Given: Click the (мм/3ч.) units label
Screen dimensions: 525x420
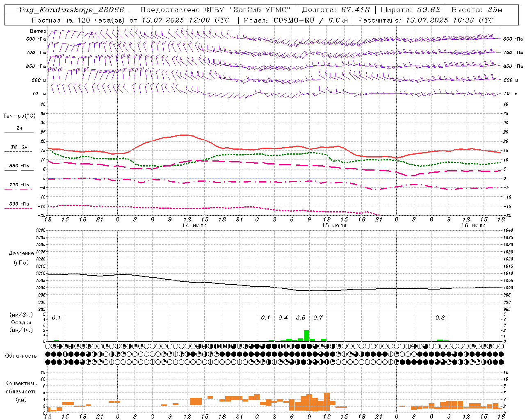Looking at the screenshot, I should (21, 315).
